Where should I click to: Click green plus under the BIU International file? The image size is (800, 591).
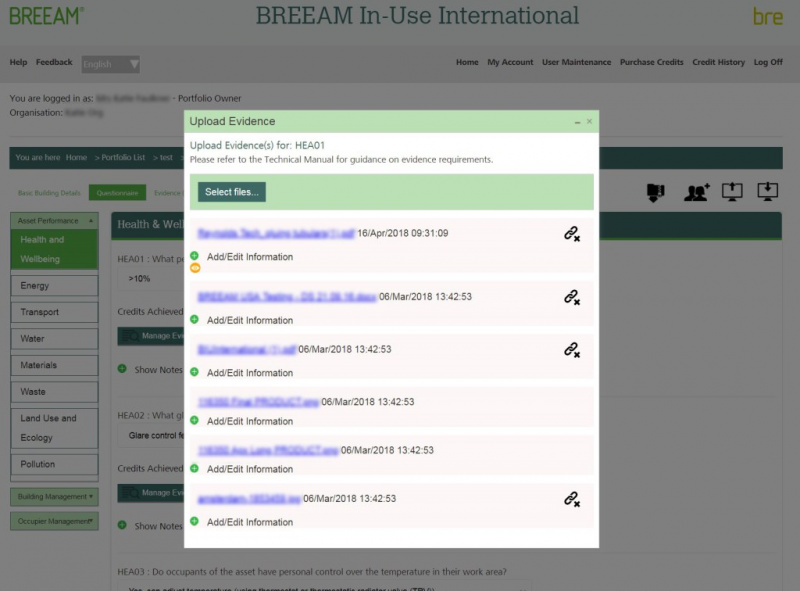tap(194, 372)
